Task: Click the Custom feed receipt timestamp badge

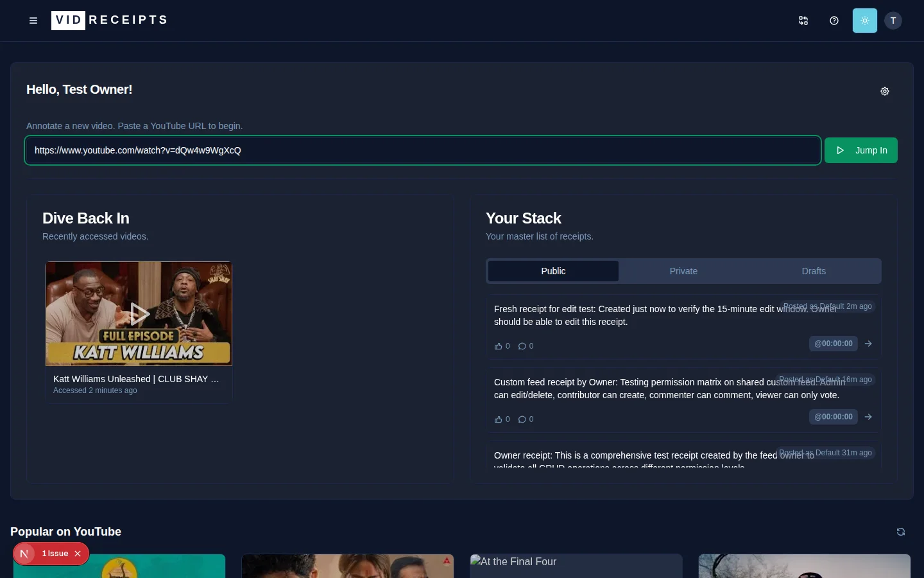Action: point(833,417)
